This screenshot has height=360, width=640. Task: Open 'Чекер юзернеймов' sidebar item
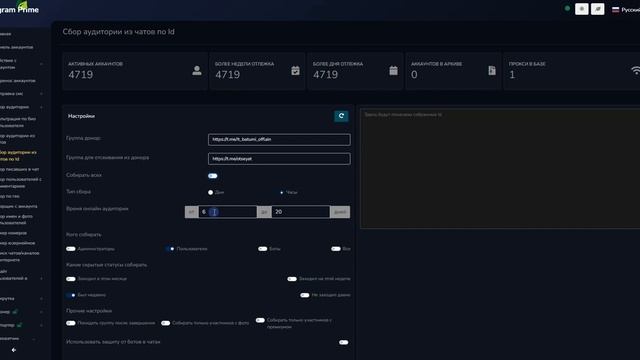click(x=18, y=243)
